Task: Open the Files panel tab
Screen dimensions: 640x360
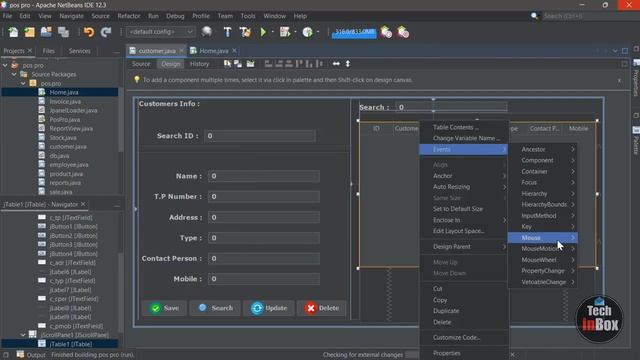Action: [49, 51]
